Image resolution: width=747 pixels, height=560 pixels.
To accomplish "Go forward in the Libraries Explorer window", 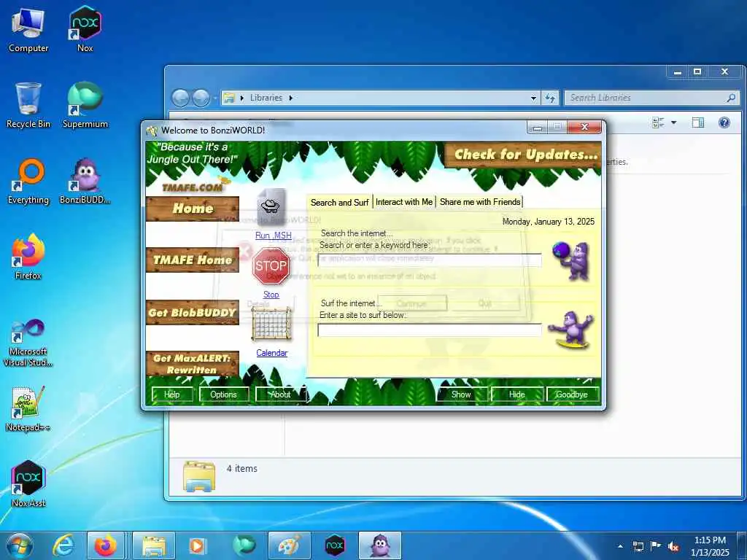I will tap(201, 98).
